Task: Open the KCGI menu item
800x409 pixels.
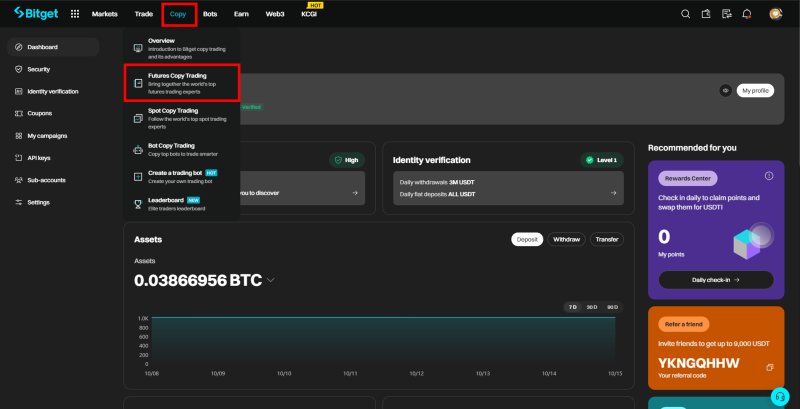Action: 309,14
